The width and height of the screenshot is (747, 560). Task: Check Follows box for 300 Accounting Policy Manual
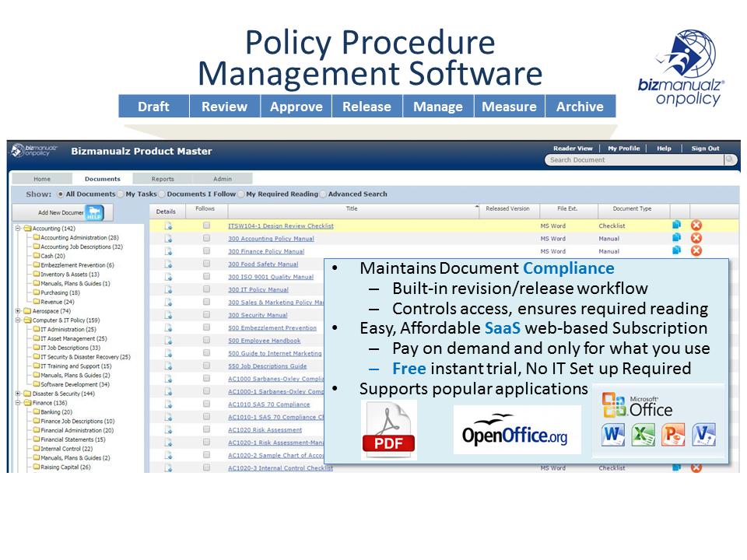pos(206,238)
